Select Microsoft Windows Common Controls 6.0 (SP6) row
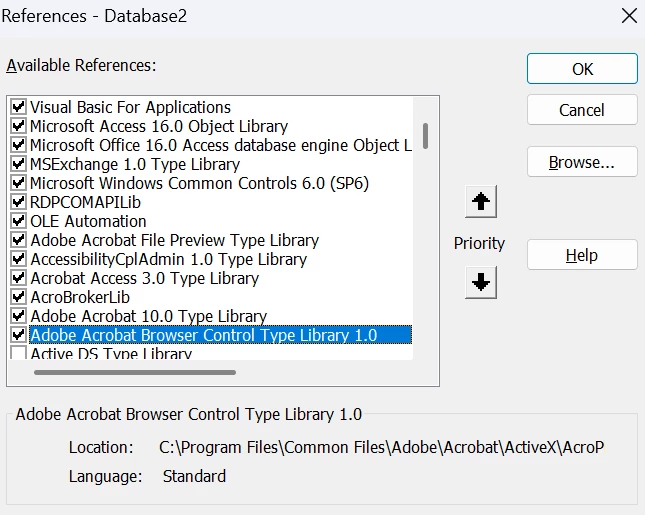The width and height of the screenshot is (645, 515). coord(200,183)
